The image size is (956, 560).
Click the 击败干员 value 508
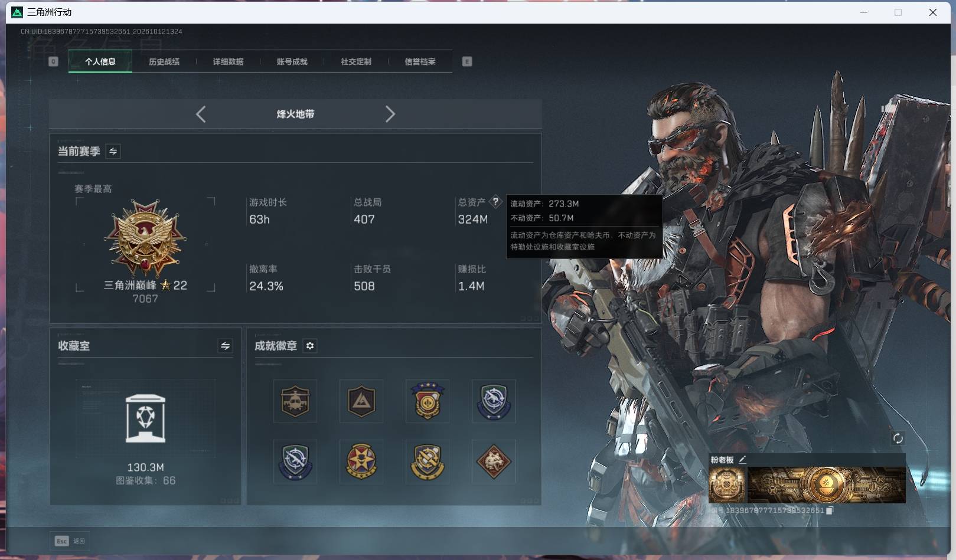[364, 286]
